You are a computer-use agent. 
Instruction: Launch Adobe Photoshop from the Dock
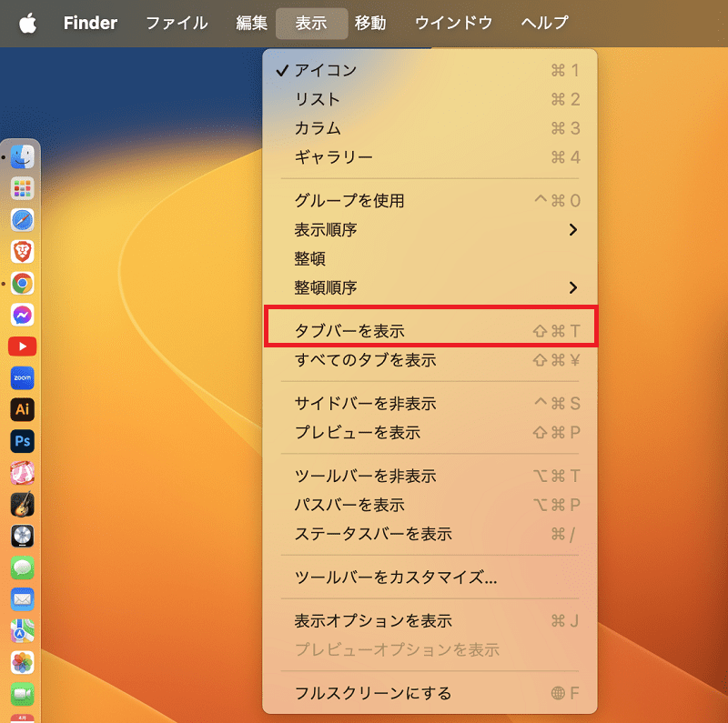(22, 441)
